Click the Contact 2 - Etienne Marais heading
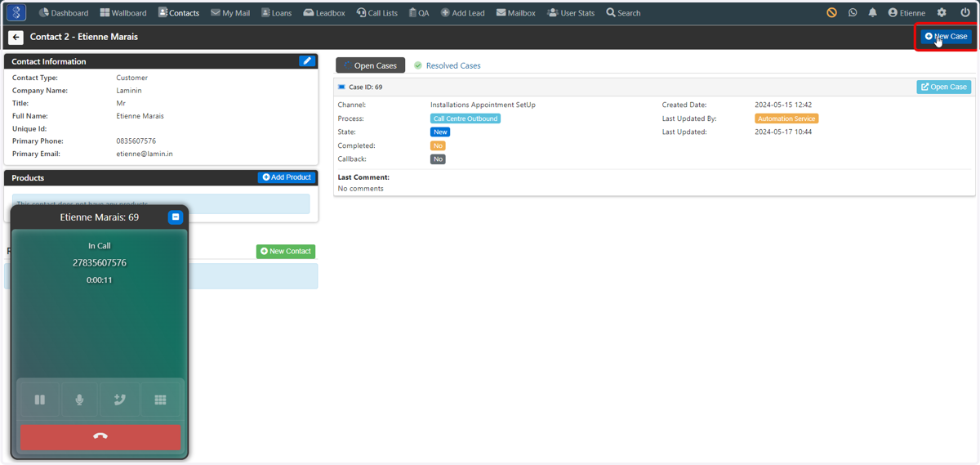This screenshot has height=465, width=980. (84, 37)
